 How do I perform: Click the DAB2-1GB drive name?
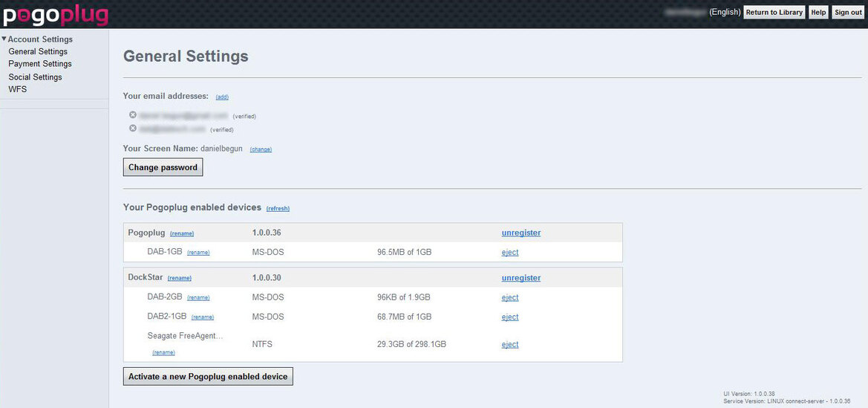point(167,316)
